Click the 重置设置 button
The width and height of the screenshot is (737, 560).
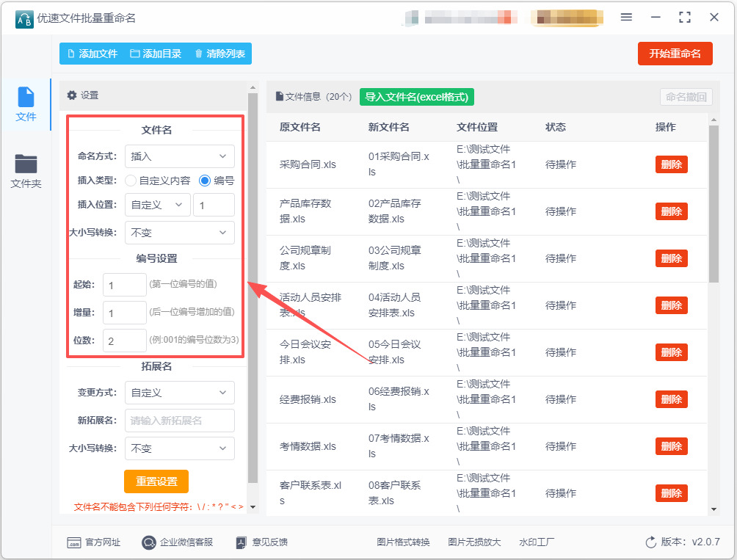tap(156, 481)
